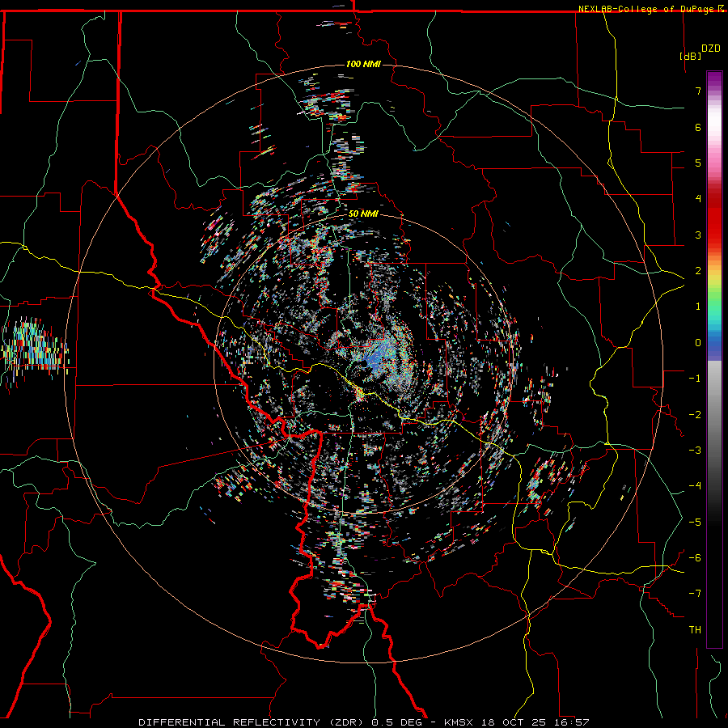Click the legend value -4
The height and width of the screenshot is (728, 728).
pos(695,486)
